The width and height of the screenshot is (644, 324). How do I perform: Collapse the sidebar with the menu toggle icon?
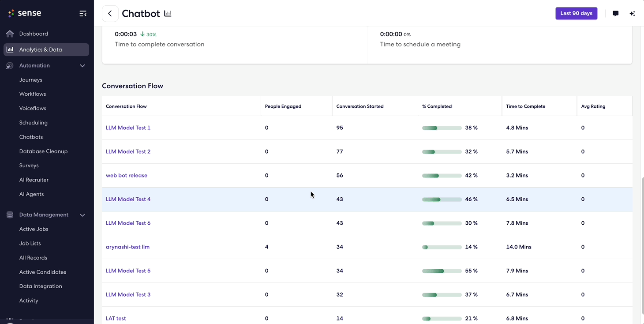[x=82, y=14]
